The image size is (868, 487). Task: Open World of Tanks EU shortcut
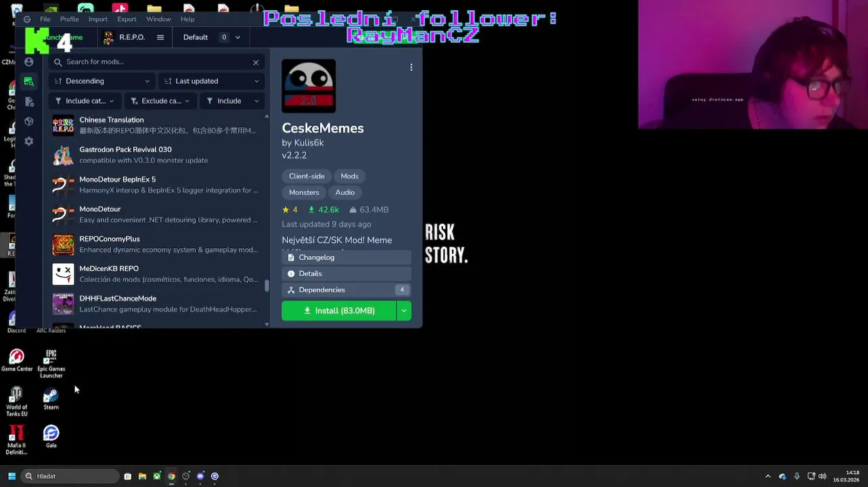click(x=16, y=402)
